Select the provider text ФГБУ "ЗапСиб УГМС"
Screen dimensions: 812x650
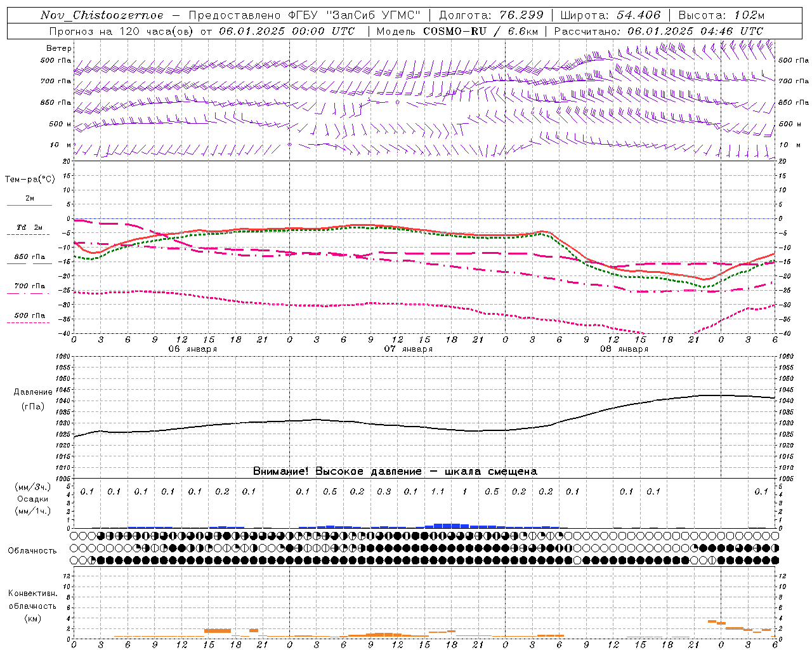355,15
